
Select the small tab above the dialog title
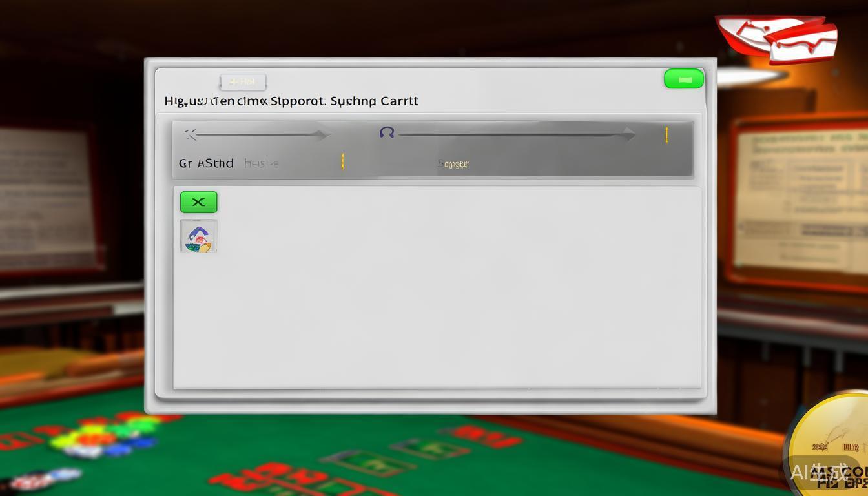pyautogui.click(x=243, y=82)
